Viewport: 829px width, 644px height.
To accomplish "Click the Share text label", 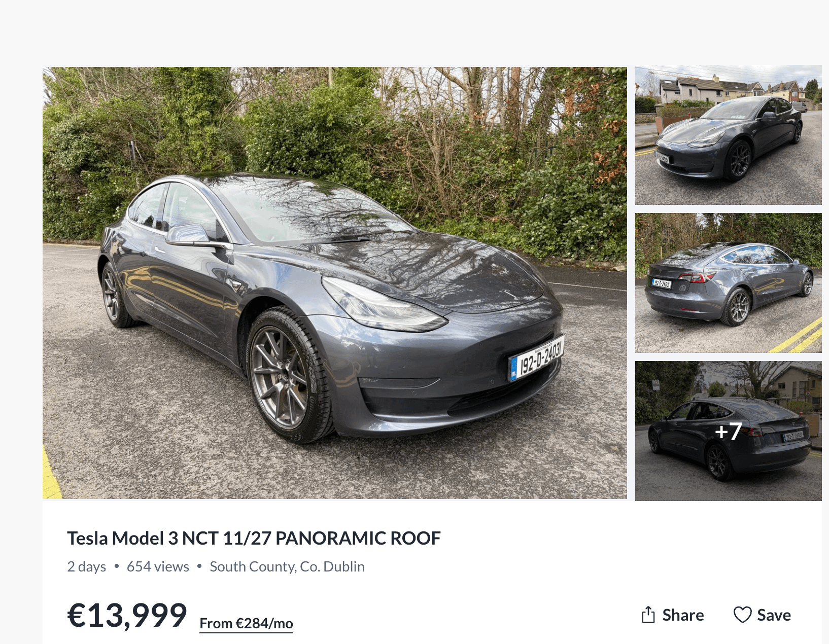I will click(683, 615).
